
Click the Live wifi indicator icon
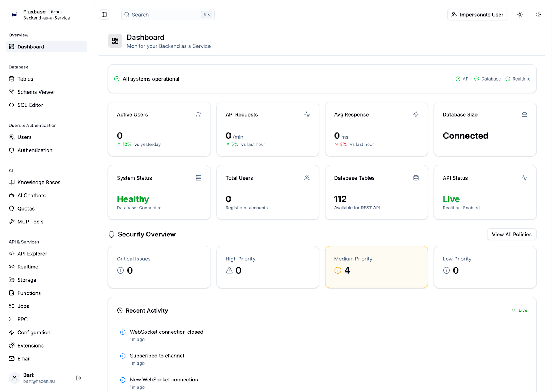[514, 310]
